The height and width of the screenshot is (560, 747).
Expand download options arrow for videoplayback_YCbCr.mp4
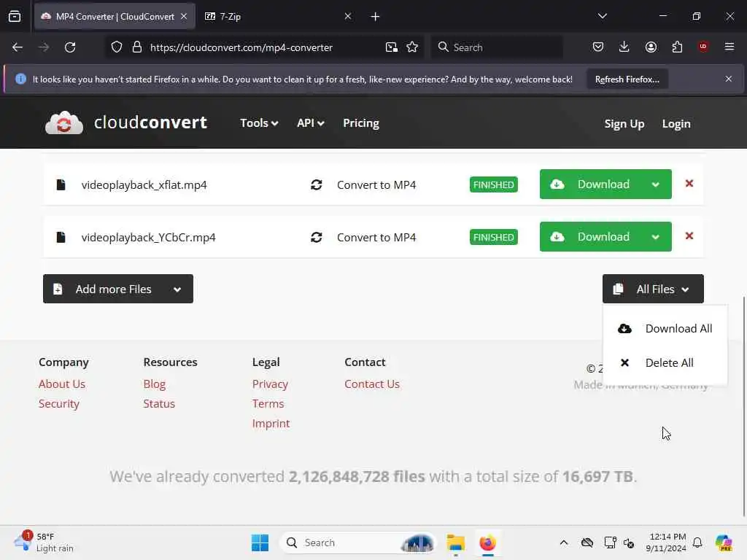pos(656,237)
